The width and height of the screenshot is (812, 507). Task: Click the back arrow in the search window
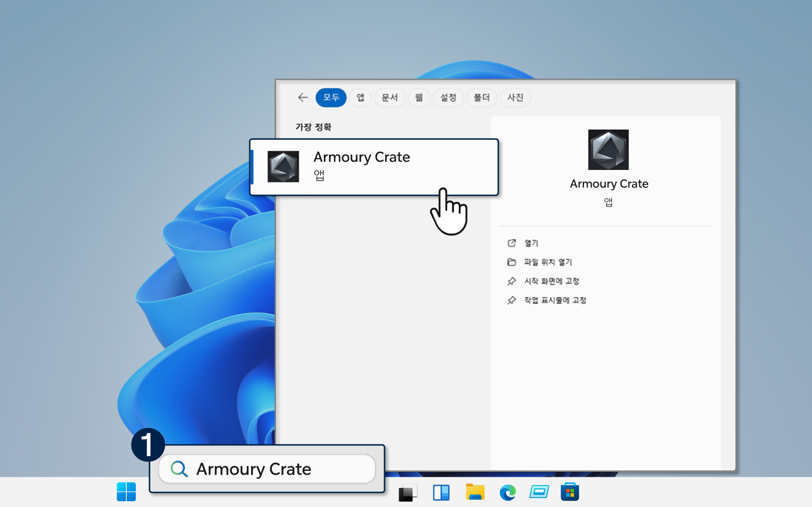pos(302,97)
